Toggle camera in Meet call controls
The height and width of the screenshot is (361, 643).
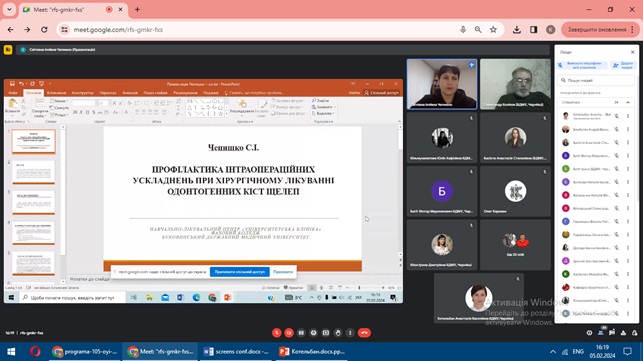[289, 333]
